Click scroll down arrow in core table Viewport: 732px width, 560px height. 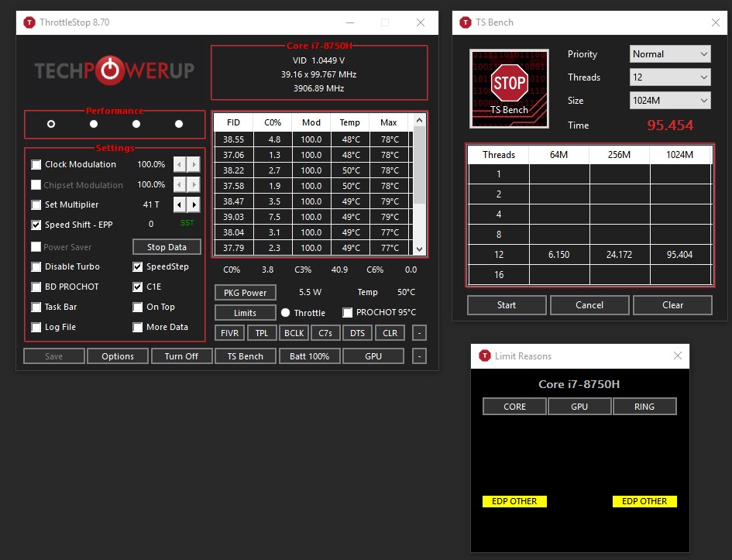pyautogui.click(x=419, y=249)
